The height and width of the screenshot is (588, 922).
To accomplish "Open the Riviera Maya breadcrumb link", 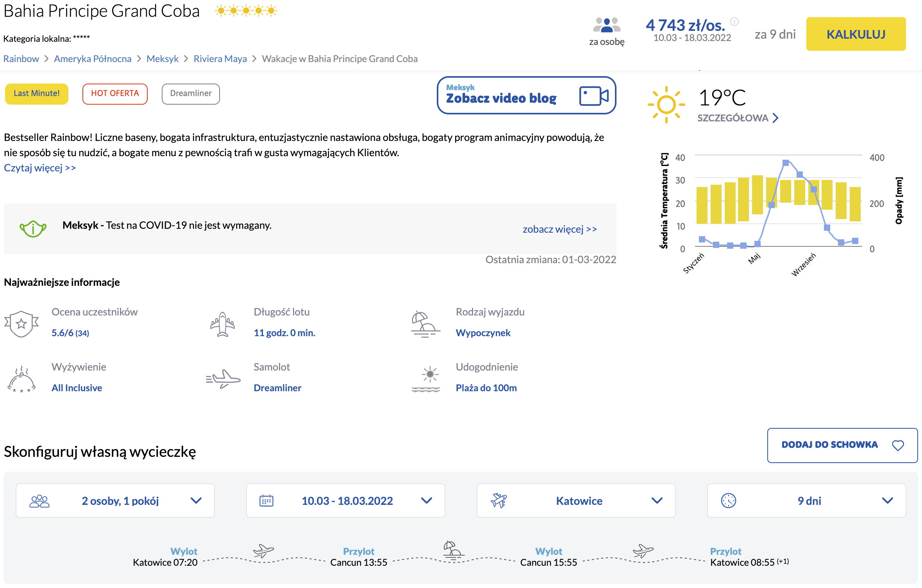I will click(x=220, y=59).
